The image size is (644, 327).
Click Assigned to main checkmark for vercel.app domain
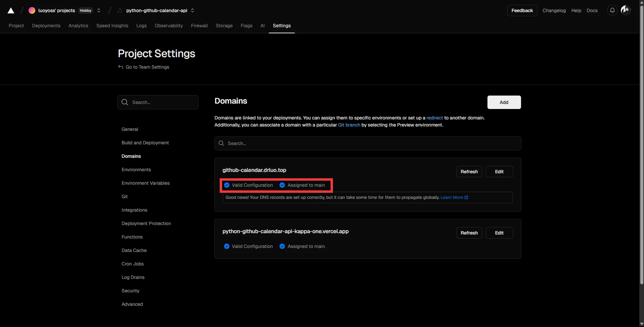(x=282, y=246)
